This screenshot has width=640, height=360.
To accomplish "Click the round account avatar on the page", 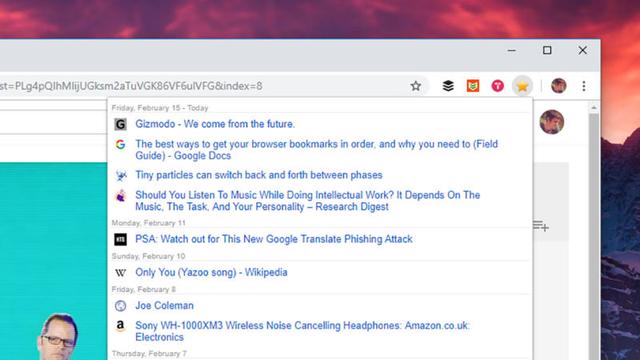I will 552,122.
